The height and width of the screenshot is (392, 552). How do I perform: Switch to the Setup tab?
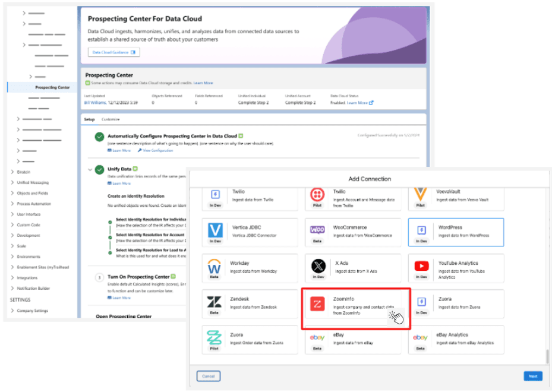pos(89,119)
